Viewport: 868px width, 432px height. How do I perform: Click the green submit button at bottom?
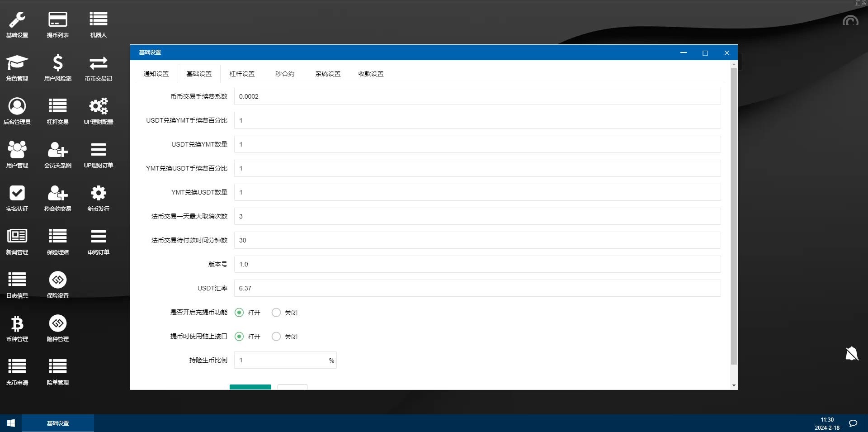(x=250, y=388)
